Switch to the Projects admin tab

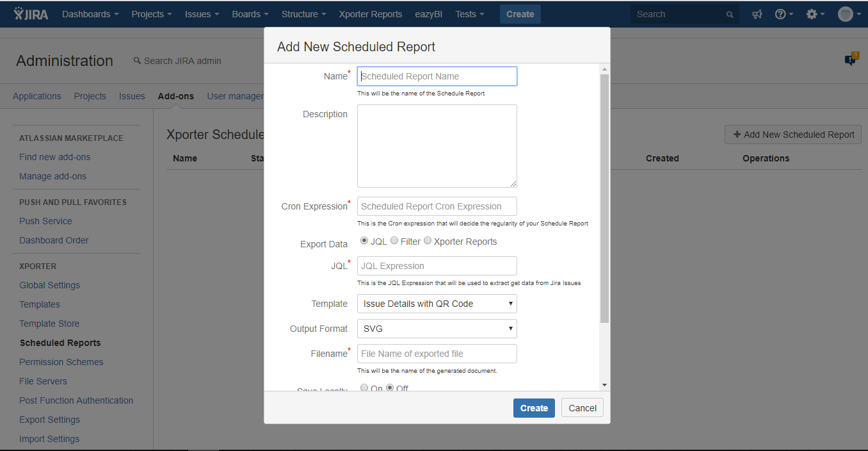90,96
